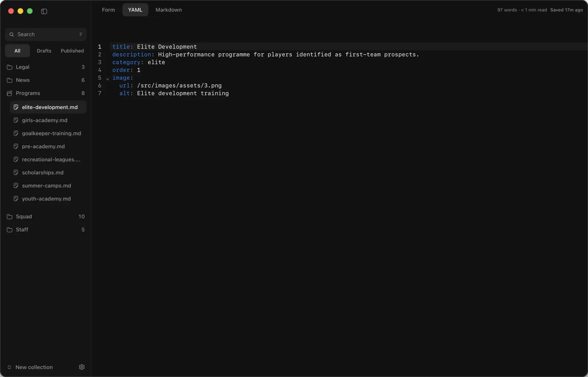588x377 pixels.
Task: Click the yellow minimize window button
Action: pos(21,11)
